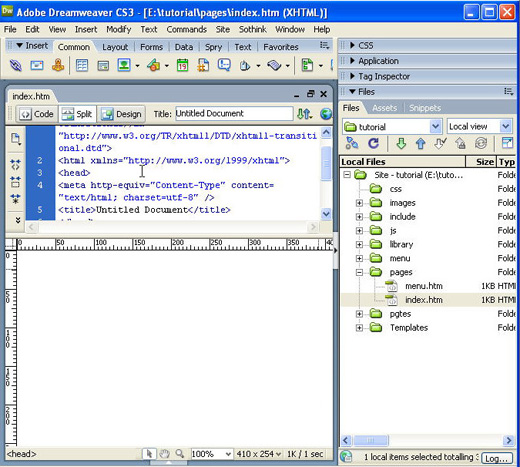
Task: Open the Local view dropdown
Action: tap(506, 127)
